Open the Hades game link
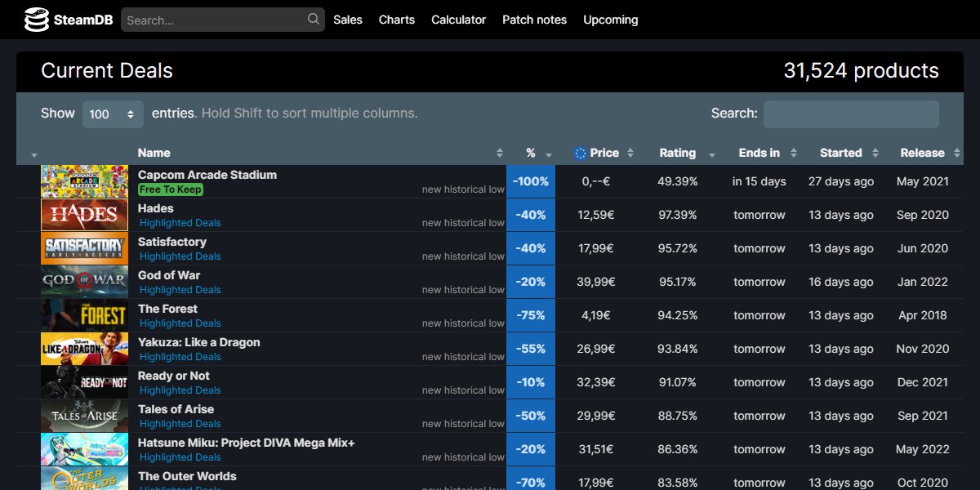This screenshot has height=490, width=980. [156, 208]
